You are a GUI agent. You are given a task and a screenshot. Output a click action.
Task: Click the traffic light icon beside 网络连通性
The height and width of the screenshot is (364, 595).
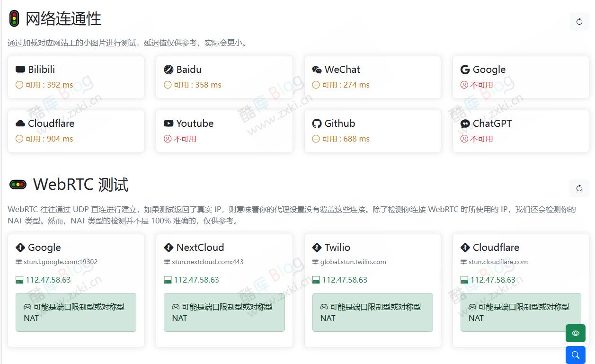[15, 19]
